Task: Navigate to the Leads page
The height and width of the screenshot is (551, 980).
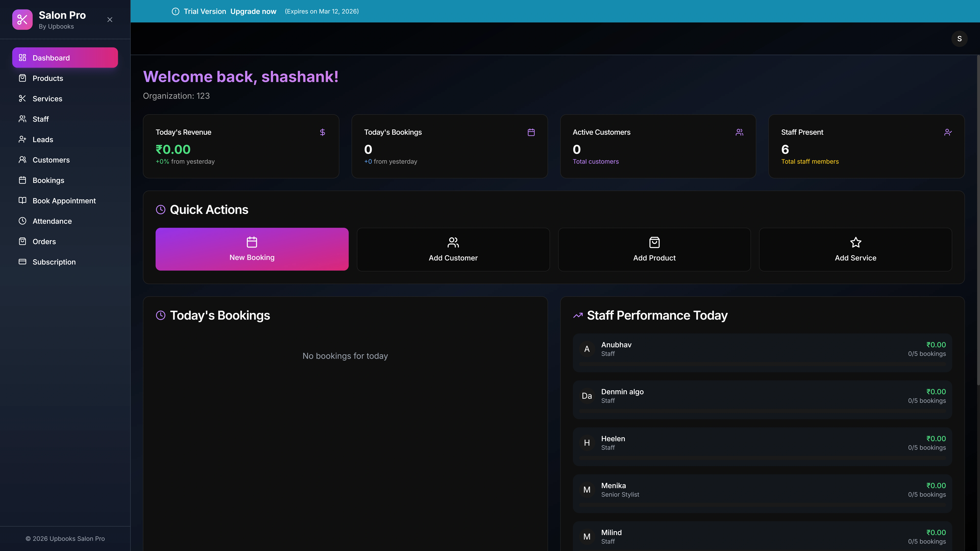Action: (x=43, y=140)
